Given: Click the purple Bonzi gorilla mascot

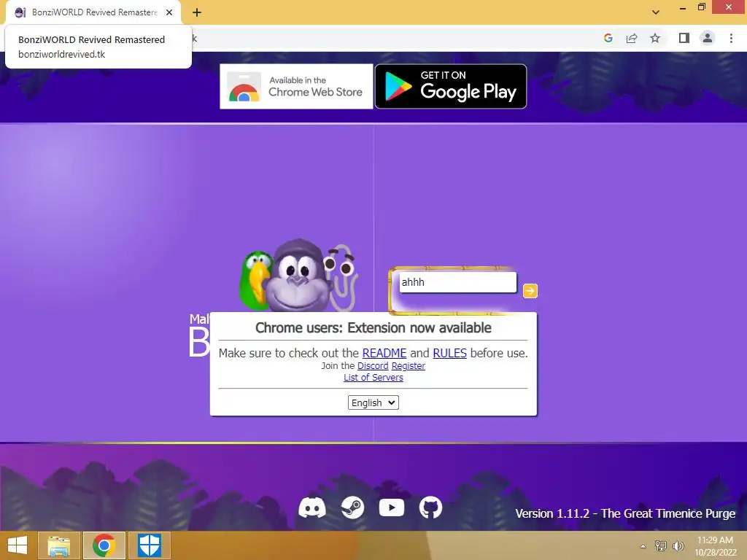Looking at the screenshot, I should tap(298, 275).
